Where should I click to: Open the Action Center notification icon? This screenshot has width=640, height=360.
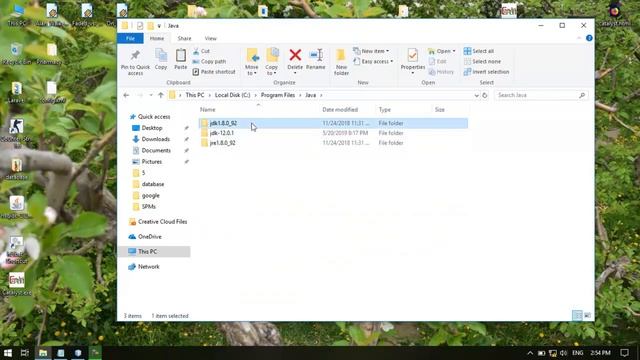coord(624,353)
